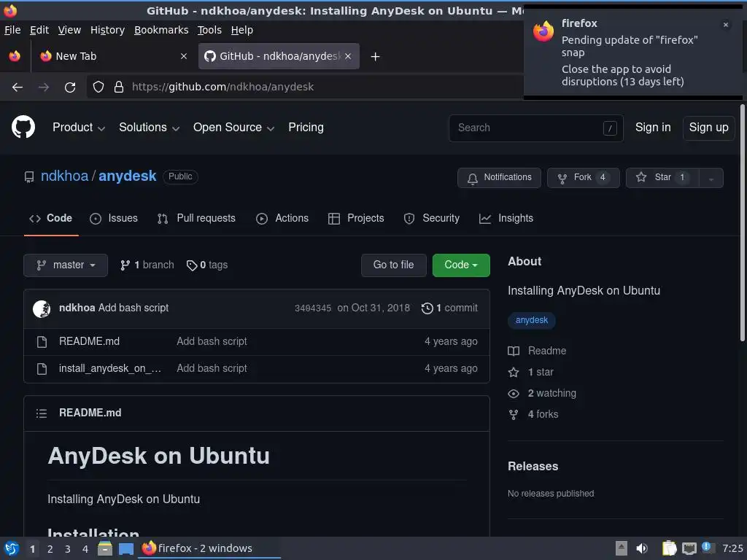Click the 1 branch link
Screen dimensions: 747x560
(x=147, y=265)
